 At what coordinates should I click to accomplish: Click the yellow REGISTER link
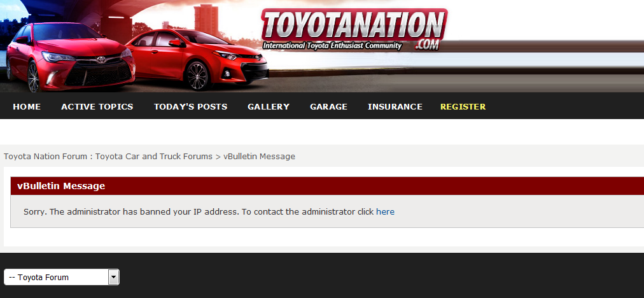(463, 106)
